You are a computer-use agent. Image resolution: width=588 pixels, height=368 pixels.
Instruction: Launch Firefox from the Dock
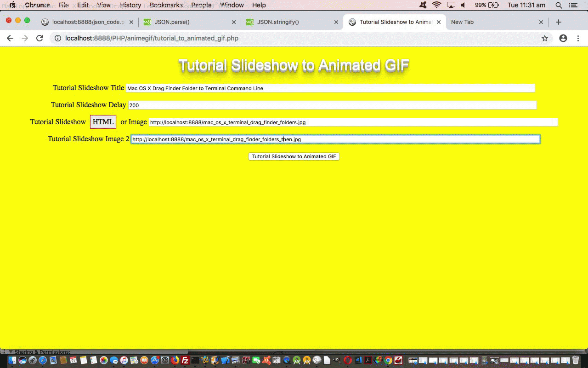pos(175,360)
